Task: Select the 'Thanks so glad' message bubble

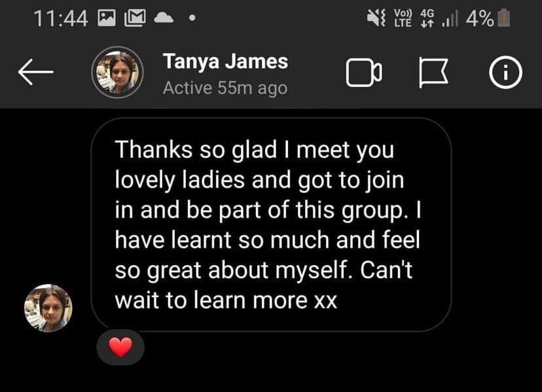Action: click(271, 224)
